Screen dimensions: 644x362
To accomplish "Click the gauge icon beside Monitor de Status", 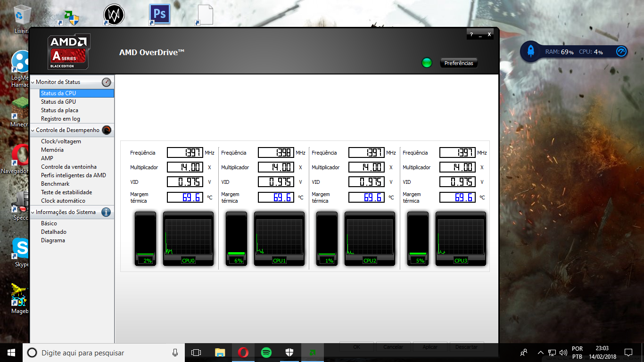I will click(x=107, y=82).
